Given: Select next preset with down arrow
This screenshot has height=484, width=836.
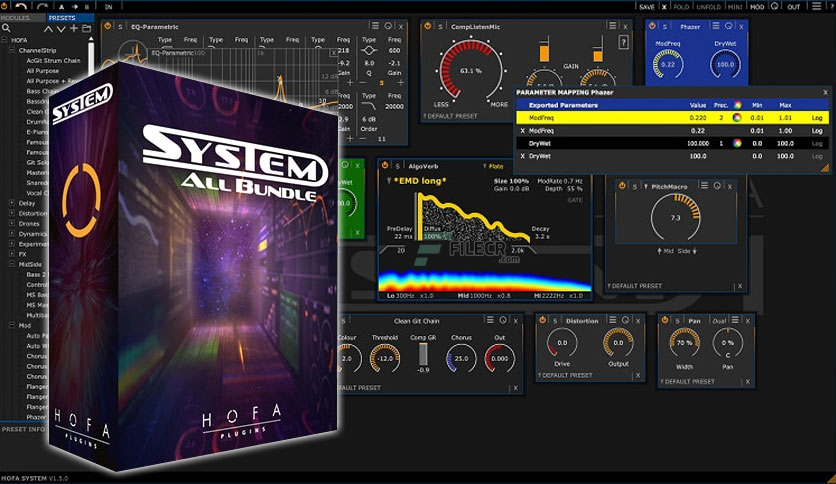Looking at the screenshot, I should (x=61, y=29).
